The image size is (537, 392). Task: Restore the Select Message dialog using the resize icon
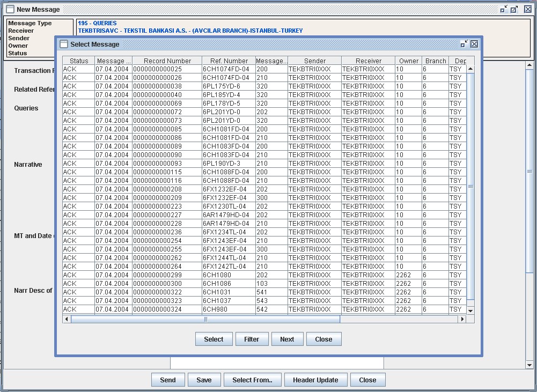pos(464,44)
